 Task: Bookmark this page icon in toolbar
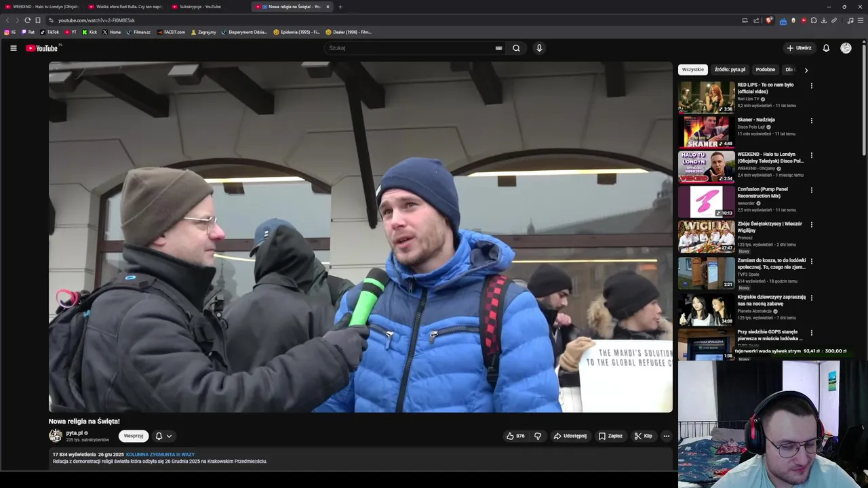38,20
